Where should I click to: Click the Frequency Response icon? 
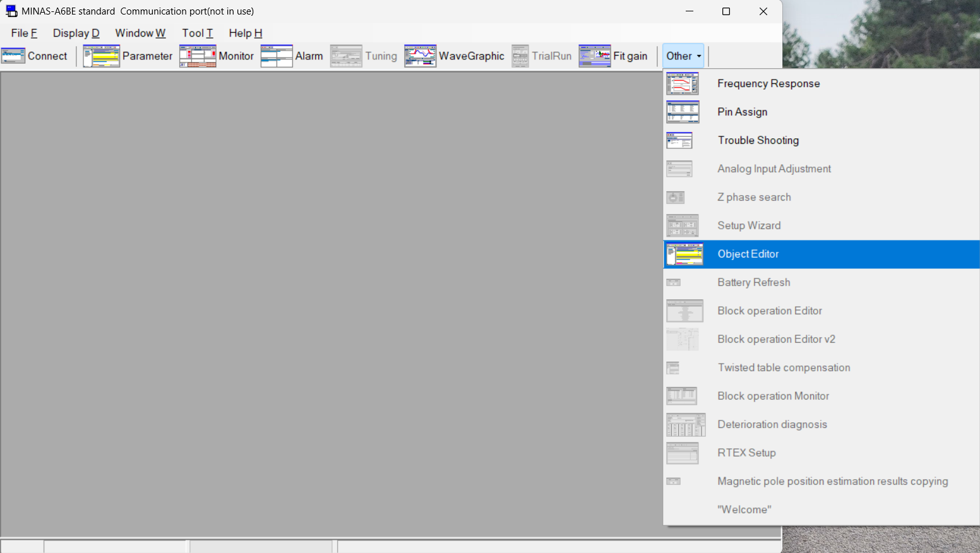pyautogui.click(x=683, y=83)
